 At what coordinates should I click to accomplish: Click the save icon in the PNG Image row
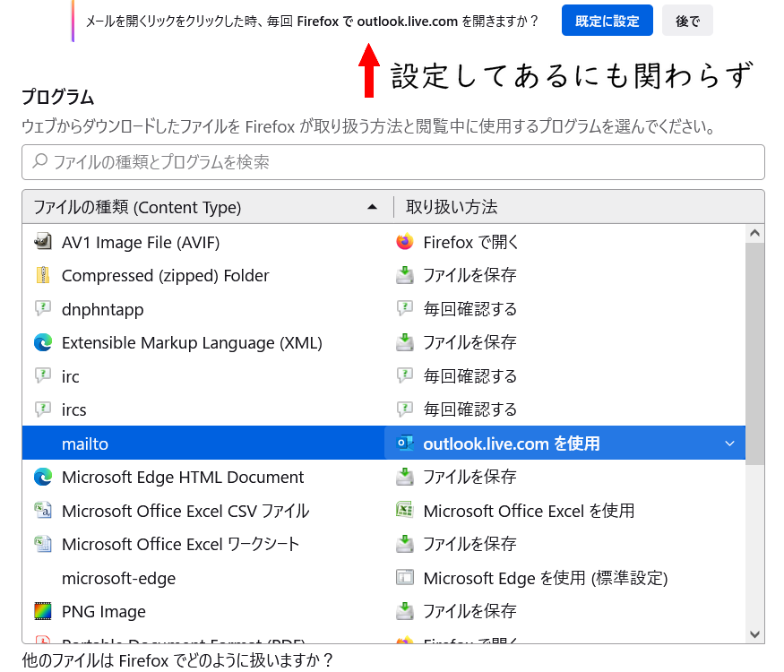405,611
